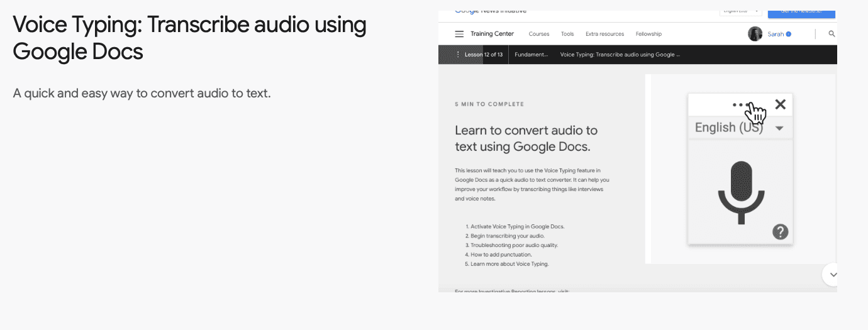Open the Extra resources menu item
Image resolution: width=868 pixels, height=330 pixels.
click(x=604, y=34)
